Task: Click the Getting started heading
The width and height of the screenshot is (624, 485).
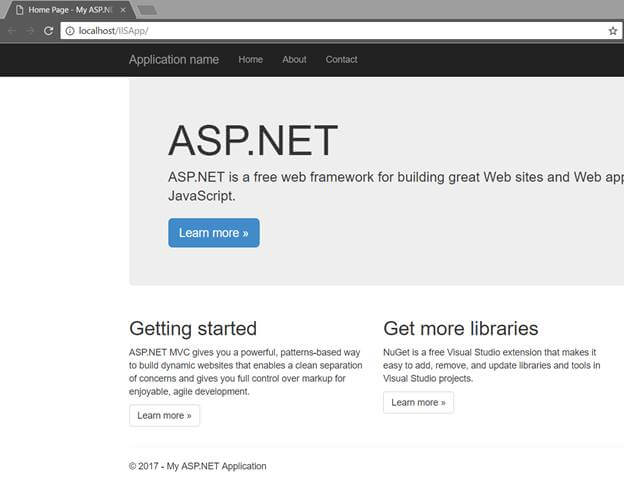Action: tap(193, 329)
